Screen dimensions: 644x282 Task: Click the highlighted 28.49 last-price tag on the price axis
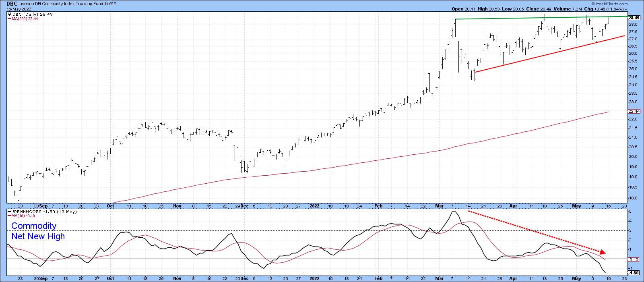[634, 18]
